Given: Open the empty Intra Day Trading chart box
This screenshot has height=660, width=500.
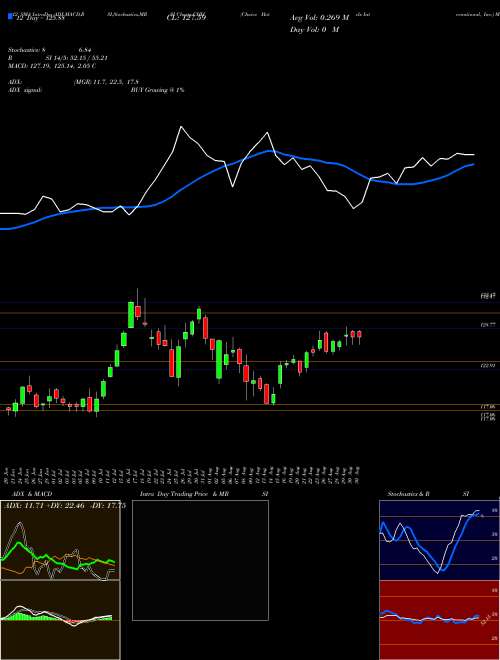Looking at the screenshot, I should coord(200,560).
